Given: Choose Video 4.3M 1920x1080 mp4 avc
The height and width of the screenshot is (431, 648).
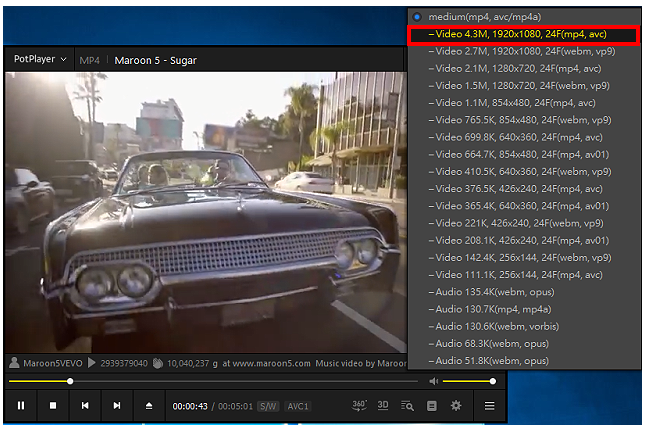Looking at the screenshot, I should pos(523,34).
